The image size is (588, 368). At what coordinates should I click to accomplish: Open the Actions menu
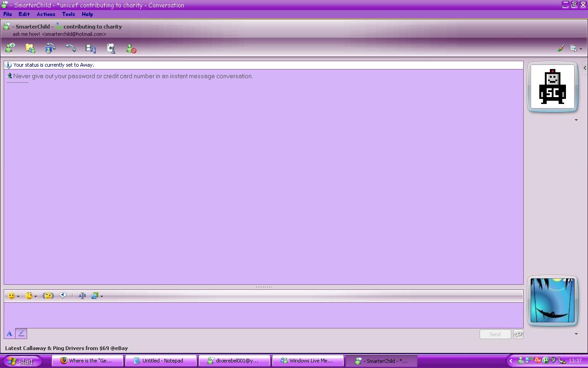coord(45,14)
